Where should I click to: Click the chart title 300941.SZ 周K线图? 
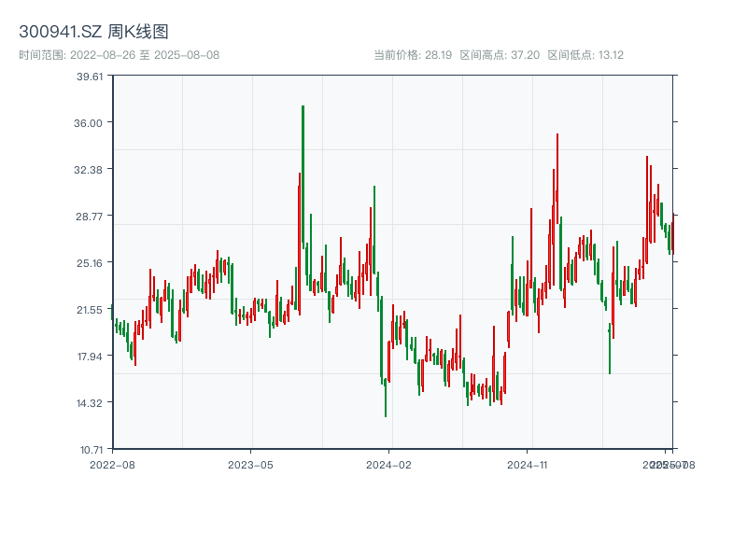(93, 32)
